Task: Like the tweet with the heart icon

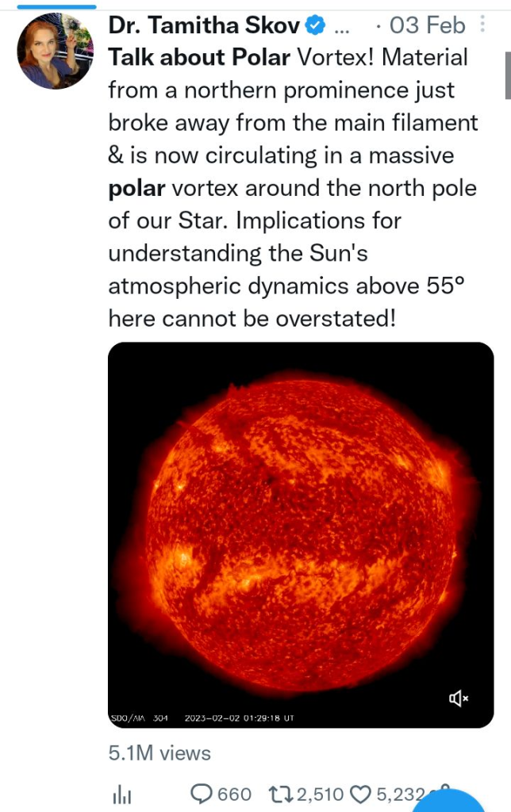Action: [361, 794]
